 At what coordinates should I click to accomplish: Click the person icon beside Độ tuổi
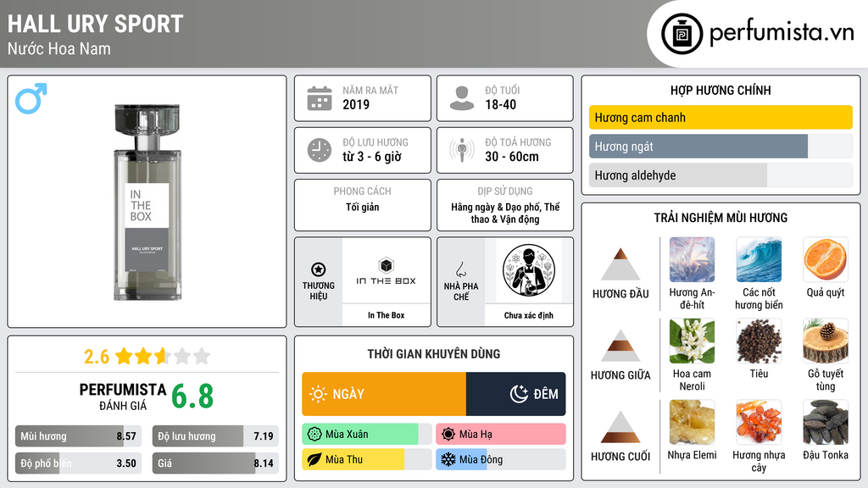(x=462, y=98)
